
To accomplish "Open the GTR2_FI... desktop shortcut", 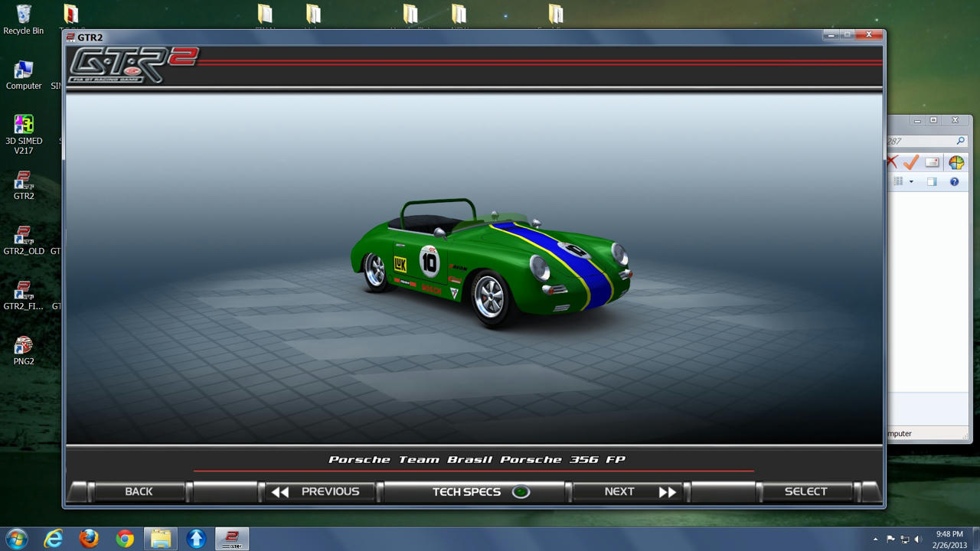I will coord(24,296).
